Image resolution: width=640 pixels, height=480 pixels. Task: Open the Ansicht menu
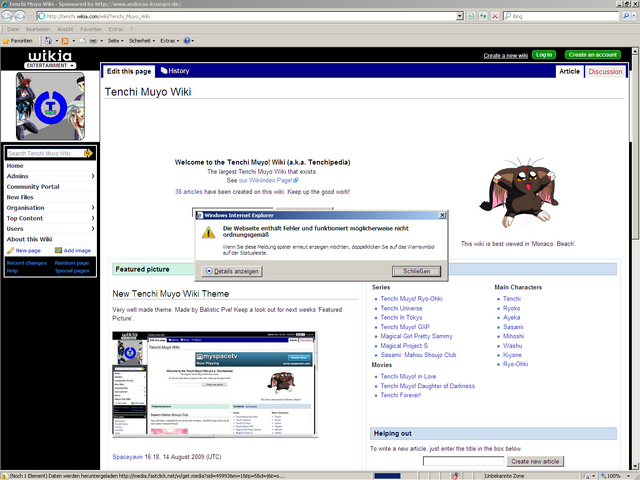pyautogui.click(x=65, y=29)
